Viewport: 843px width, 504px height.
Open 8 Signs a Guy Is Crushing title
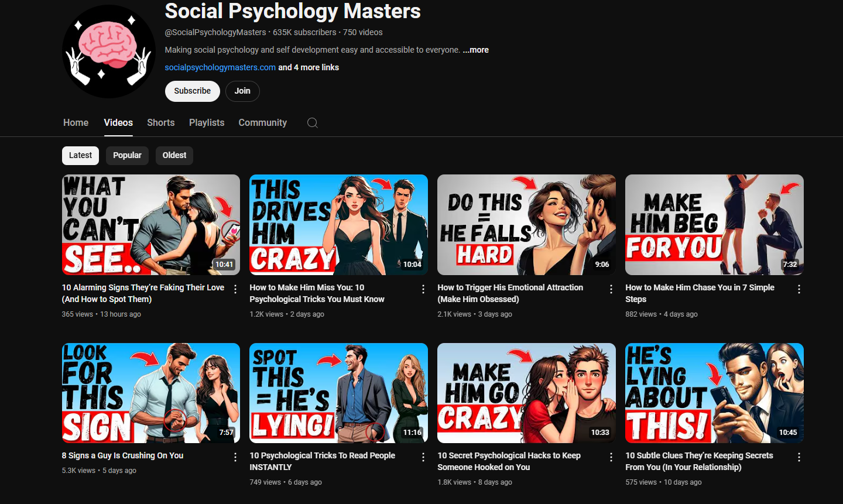click(x=122, y=455)
